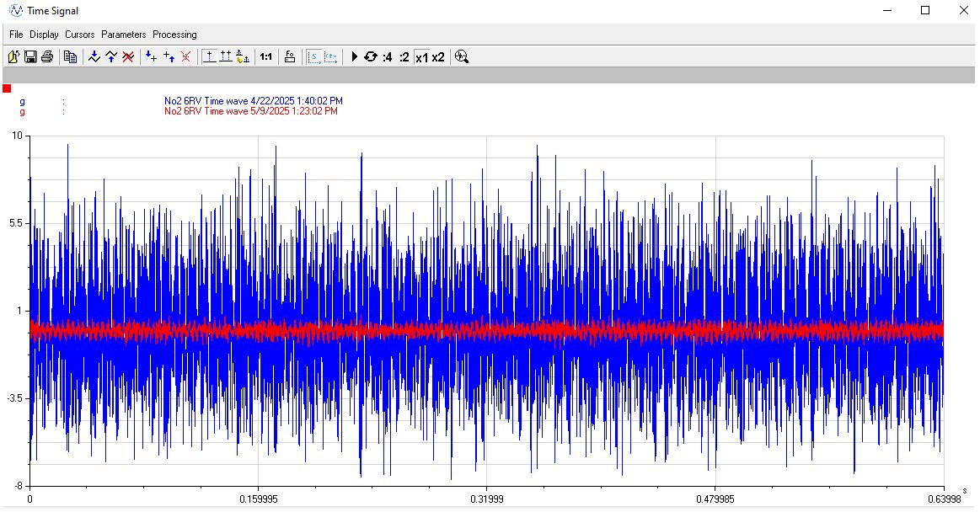Click curve icon with blue up arrow

[x=111, y=56]
